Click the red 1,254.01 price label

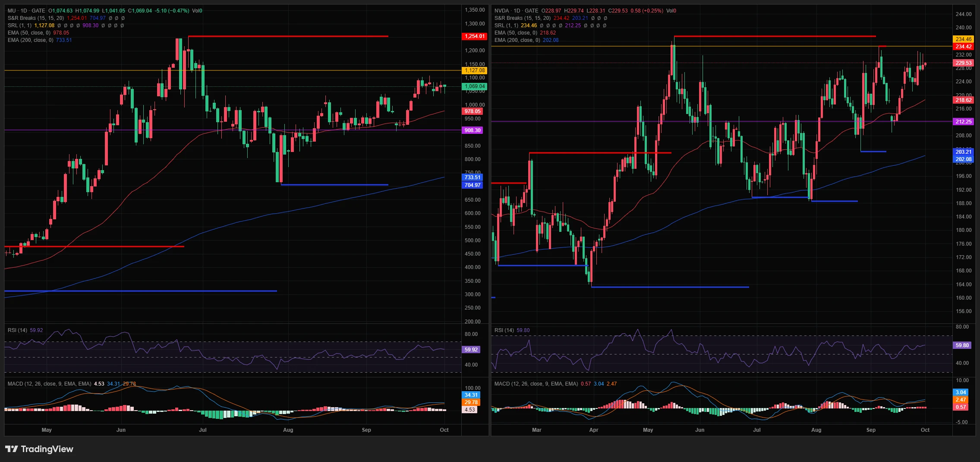coord(474,36)
